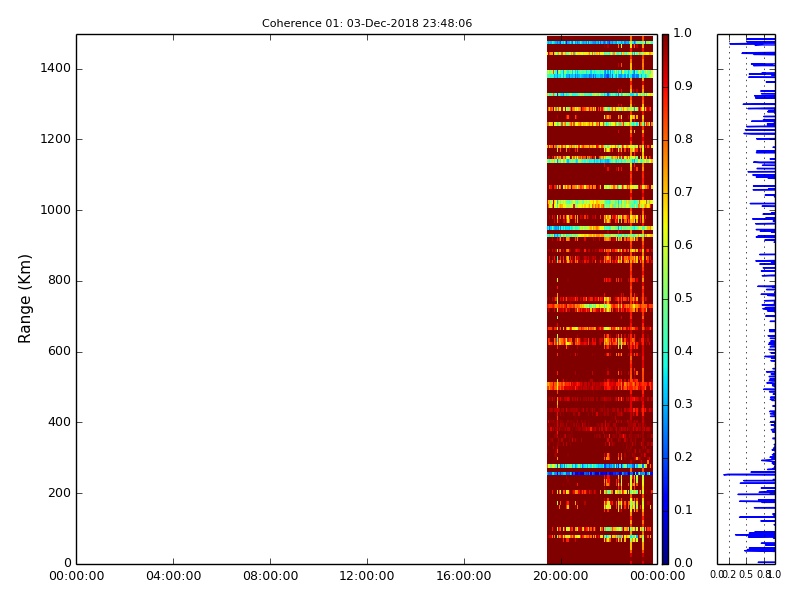Pick the colorbar 0.4 tick label

pos(683,351)
